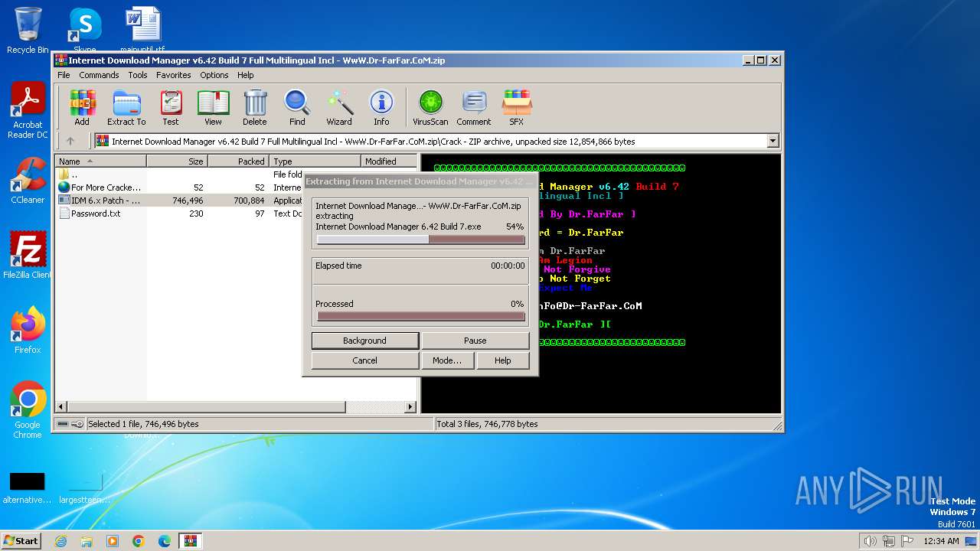Click Microsoft Edge icon in taskbar
The width and height of the screenshot is (980, 551).
[x=165, y=541]
